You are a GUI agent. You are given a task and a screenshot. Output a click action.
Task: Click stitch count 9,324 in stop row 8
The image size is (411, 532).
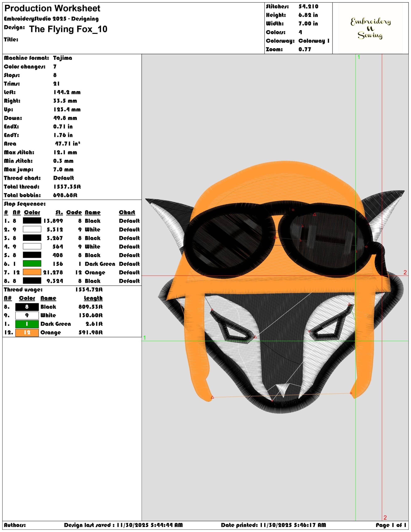pos(55,281)
